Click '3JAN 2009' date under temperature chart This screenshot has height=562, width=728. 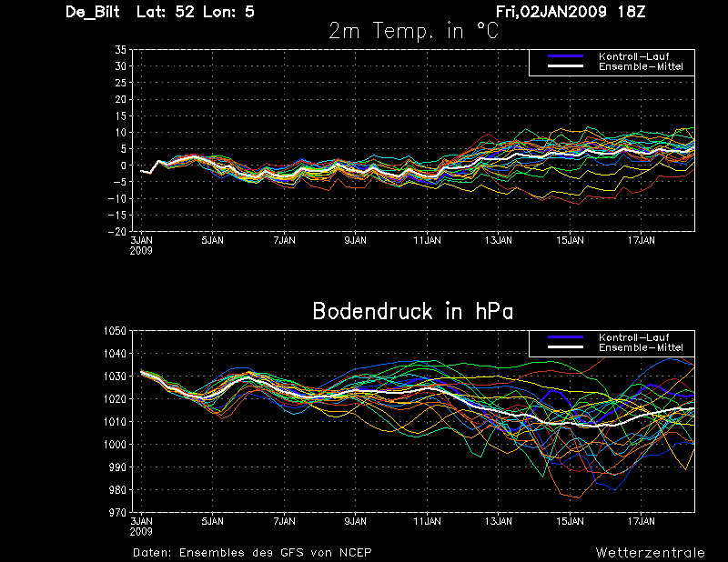click(x=141, y=246)
